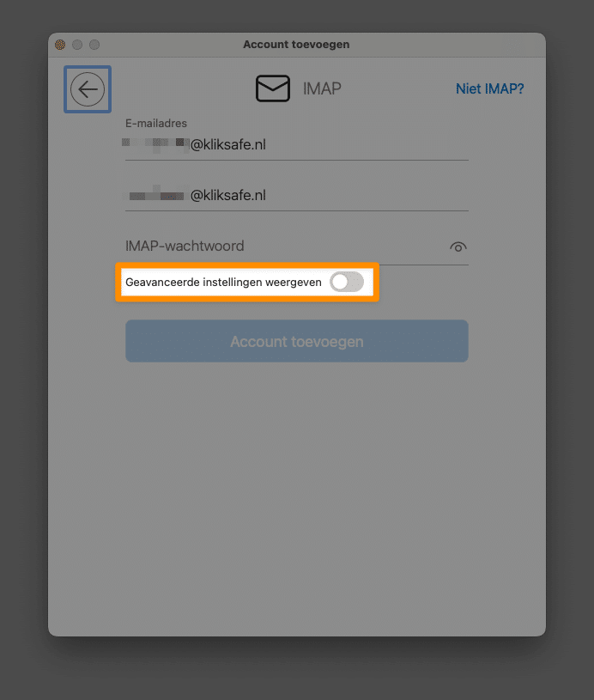This screenshot has width=594, height=700.
Task: Click the Account toevoegen window title
Action: pos(296,45)
